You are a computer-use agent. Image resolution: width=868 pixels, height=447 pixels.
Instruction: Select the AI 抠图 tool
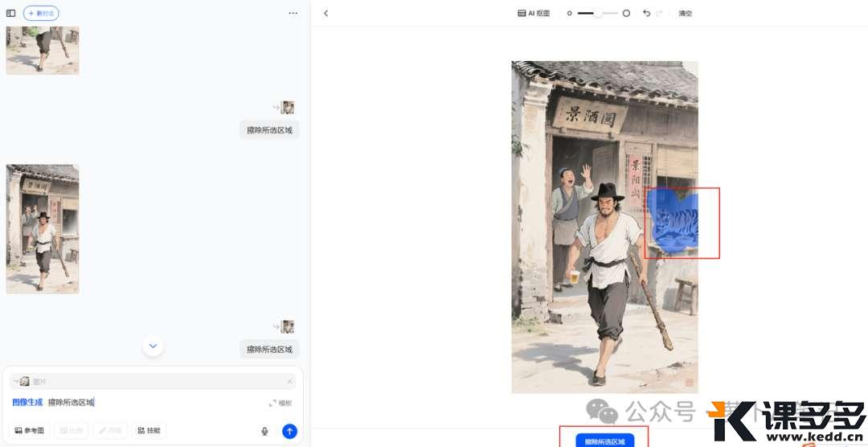pos(534,14)
